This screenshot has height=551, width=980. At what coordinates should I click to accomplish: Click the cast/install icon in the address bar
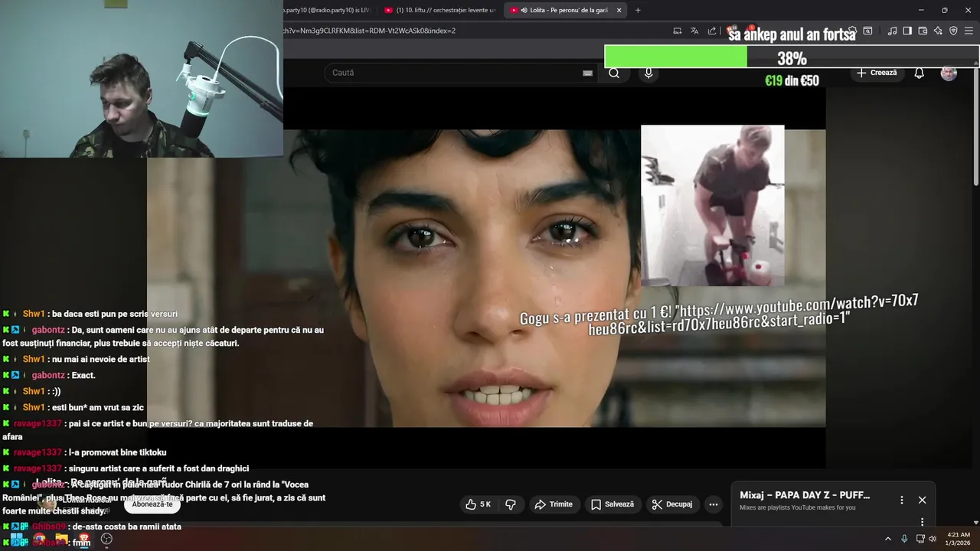pyautogui.click(x=677, y=31)
